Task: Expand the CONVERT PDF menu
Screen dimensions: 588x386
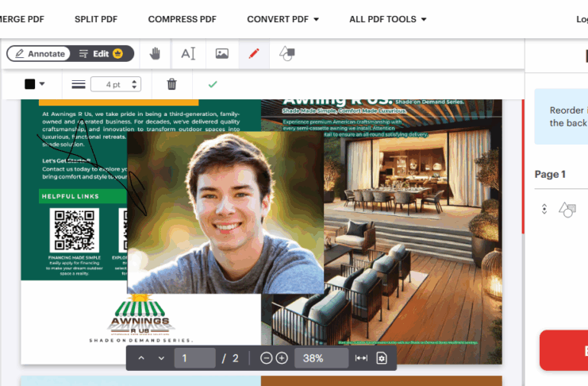Action: click(282, 19)
